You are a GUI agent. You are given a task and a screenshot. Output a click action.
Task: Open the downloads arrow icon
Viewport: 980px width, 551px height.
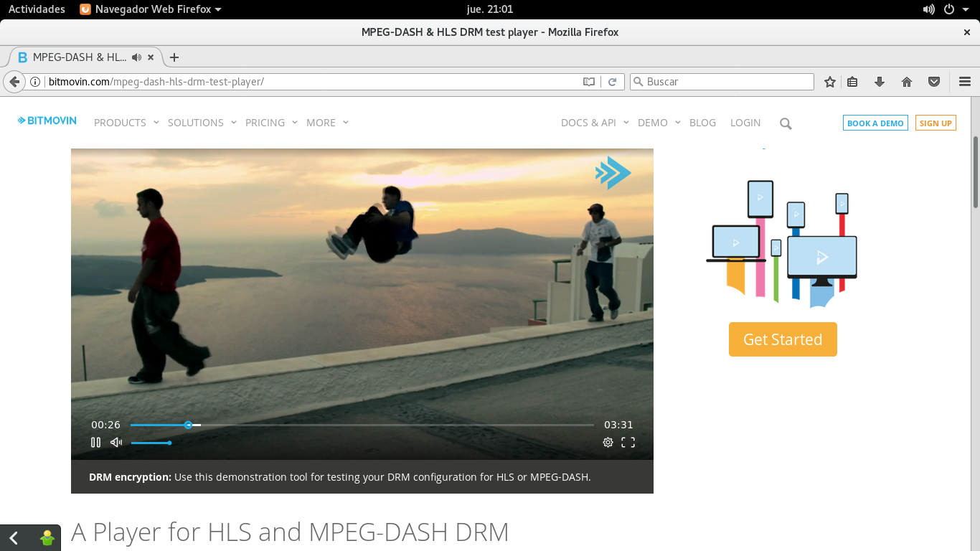pos(880,82)
